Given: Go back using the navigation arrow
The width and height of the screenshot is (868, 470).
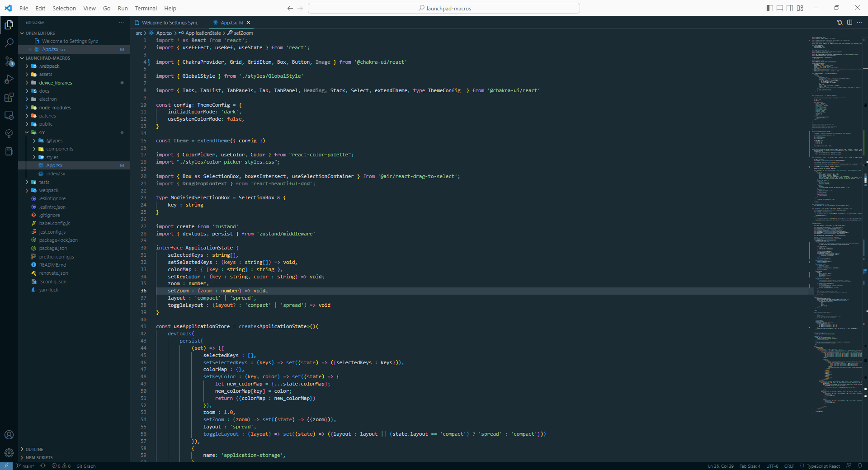Looking at the screenshot, I should tap(290, 8).
